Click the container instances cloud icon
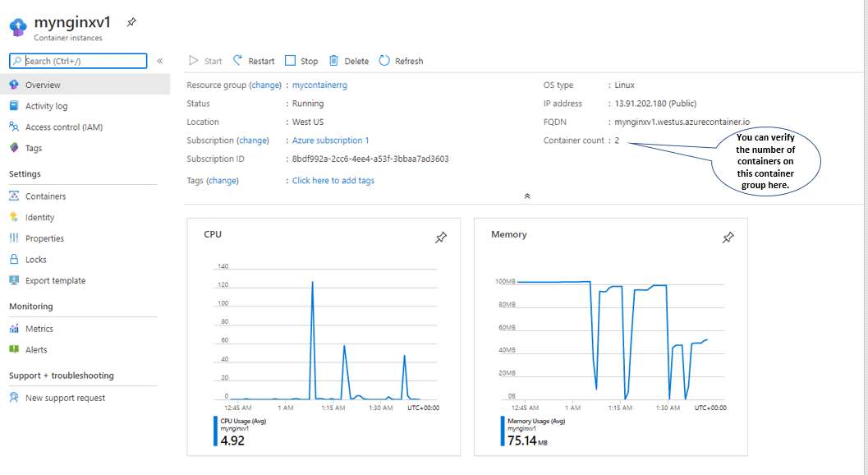The image size is (868, 475). pos(18,26)
